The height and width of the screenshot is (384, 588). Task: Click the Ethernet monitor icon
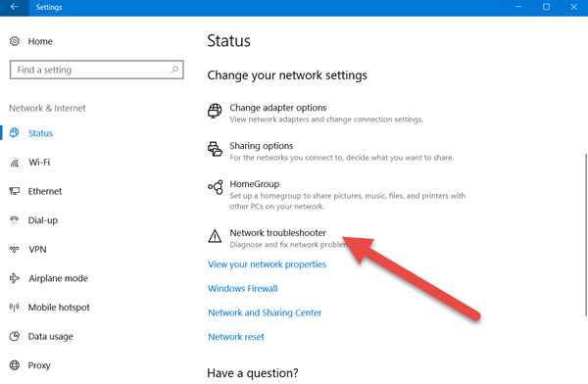(15, 191)
